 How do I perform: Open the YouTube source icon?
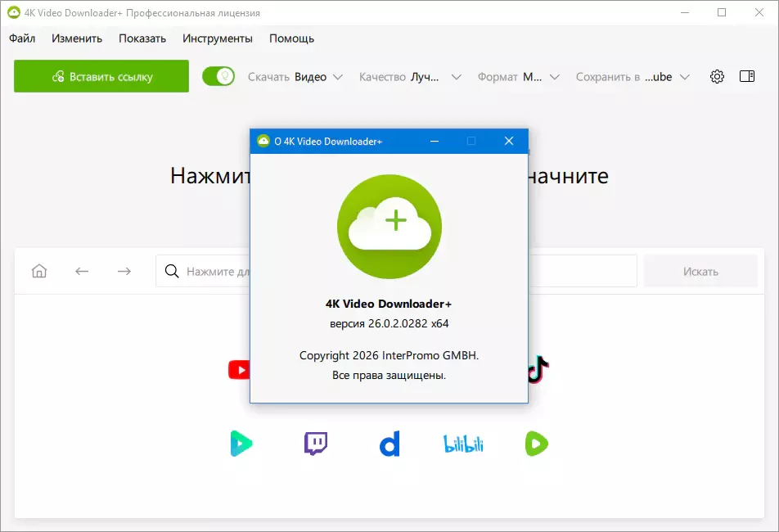pyautogui.click(x=240, y=370)
